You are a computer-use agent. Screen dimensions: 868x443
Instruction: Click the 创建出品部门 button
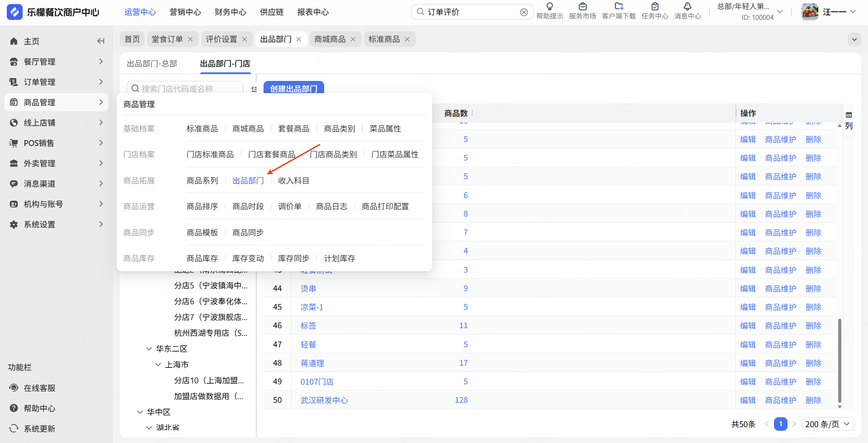point(293,88)
